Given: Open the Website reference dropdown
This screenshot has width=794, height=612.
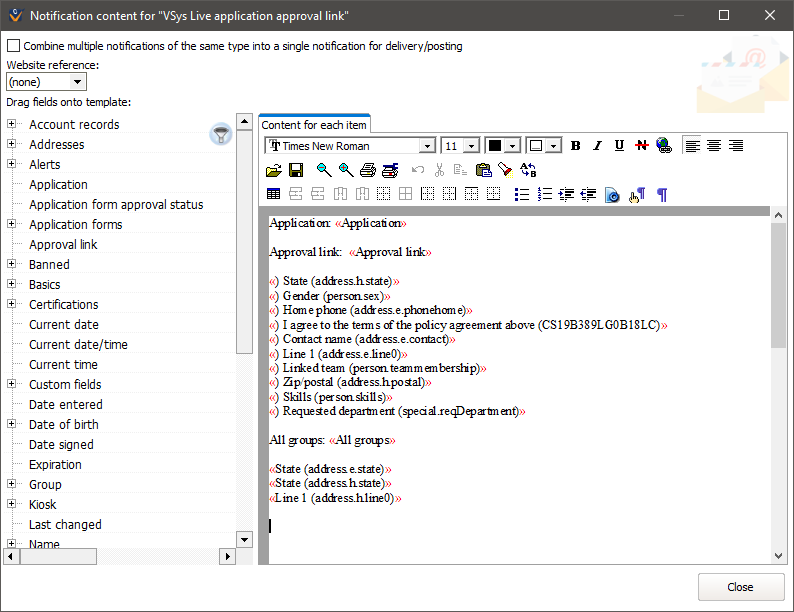Looking at the screenshot, I should 46,82.
